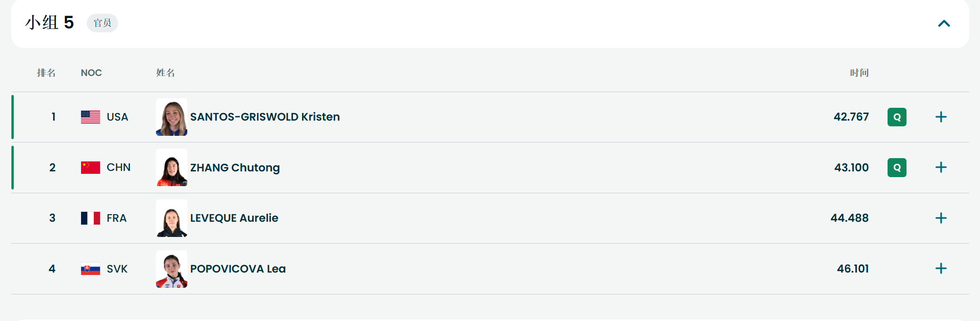The width and height of the screenshot is (980, 321).
Task: Expand details for SANTOS-GRISWOLD Kristen row
Action: 941,117
